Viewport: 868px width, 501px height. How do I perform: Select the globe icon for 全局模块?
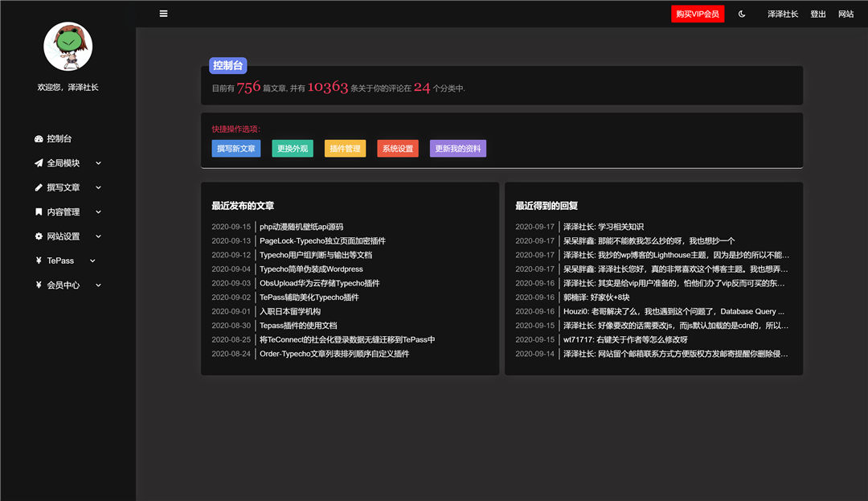(39, 162)
